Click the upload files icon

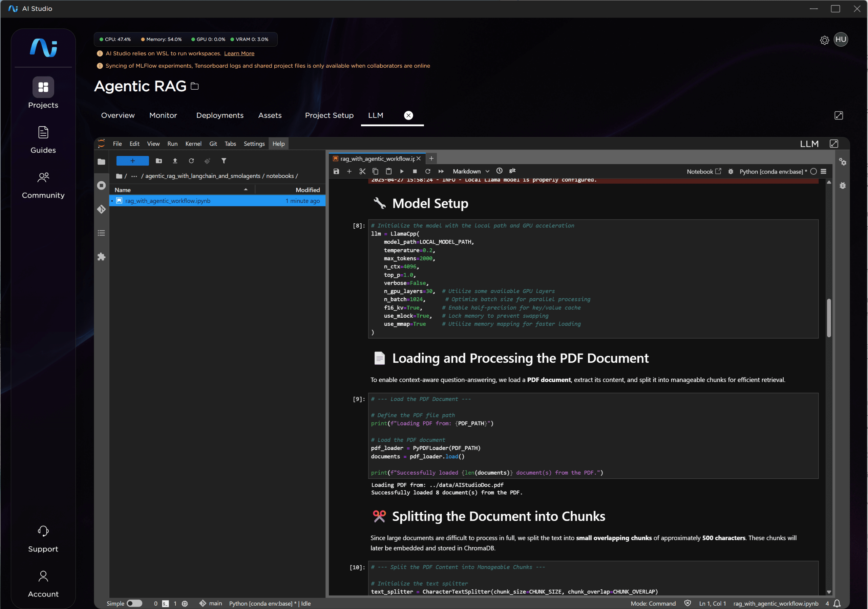pyautogui.click(x=175, y=161)
